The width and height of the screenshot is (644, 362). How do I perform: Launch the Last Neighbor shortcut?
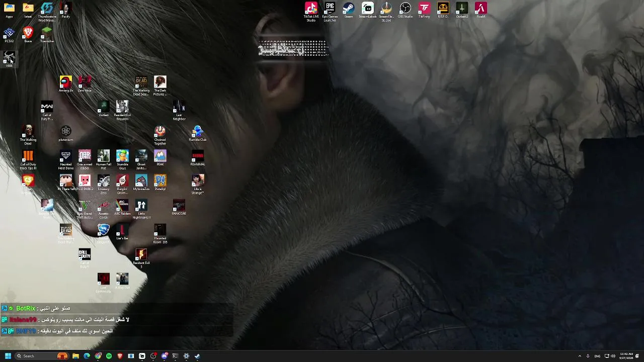[179, 111]
